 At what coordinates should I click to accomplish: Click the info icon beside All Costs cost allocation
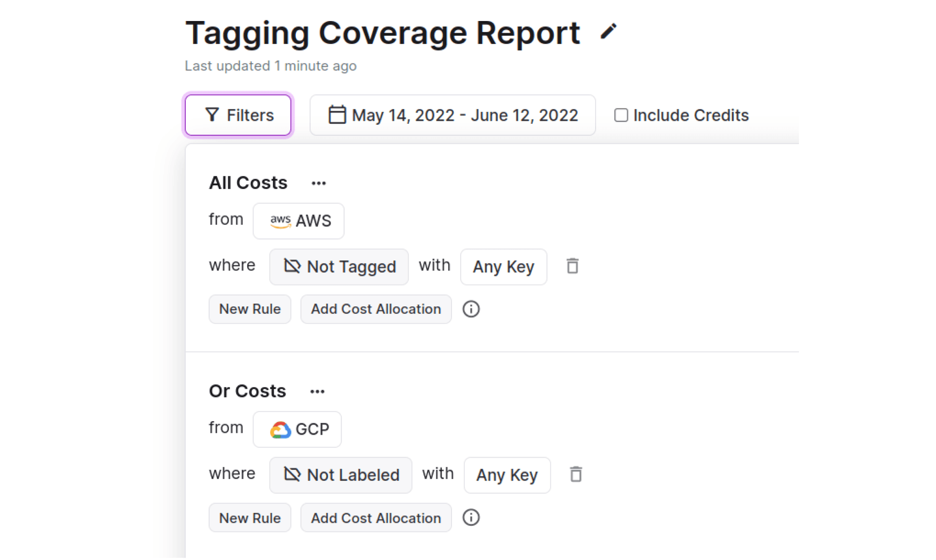pos(471,309)
